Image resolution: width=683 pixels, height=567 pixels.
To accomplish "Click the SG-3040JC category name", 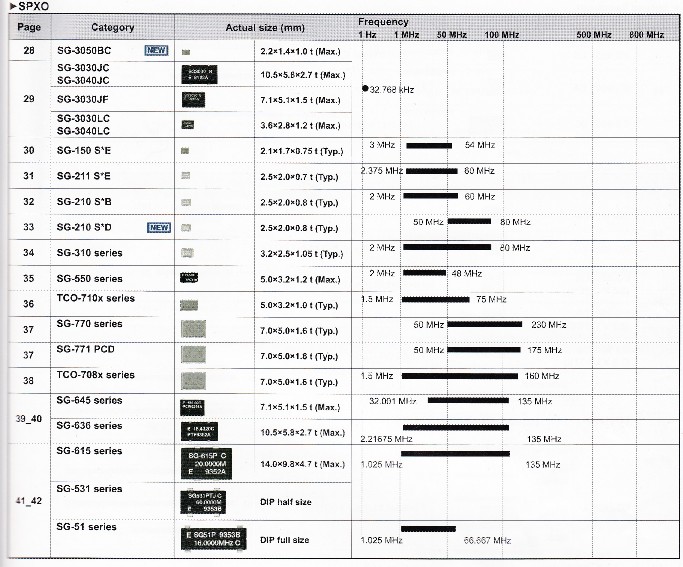I will [x=83, y=80].
